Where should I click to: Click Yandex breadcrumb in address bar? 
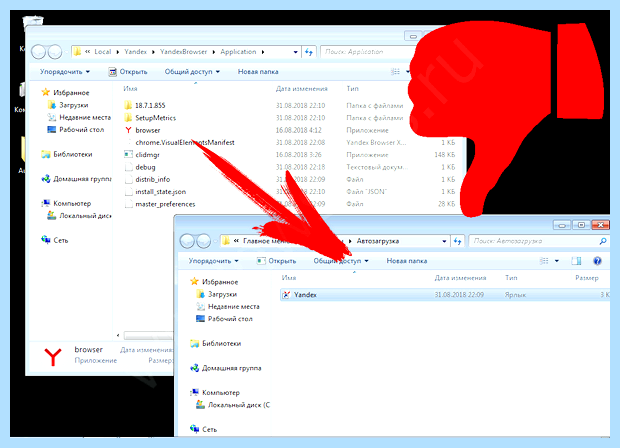click(135, 52)
